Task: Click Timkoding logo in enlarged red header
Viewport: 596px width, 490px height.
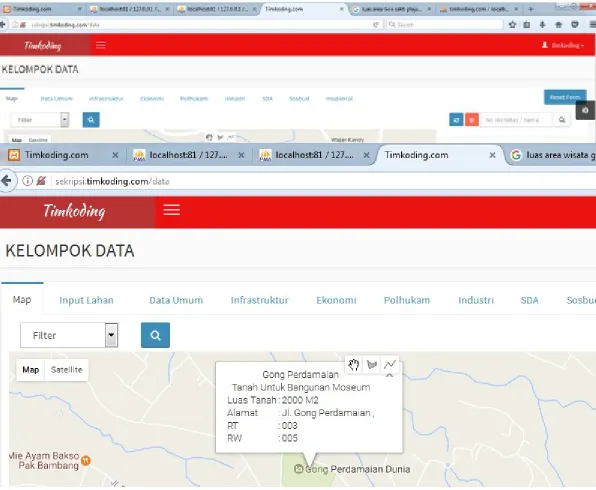Action: [x=74, y=211]
